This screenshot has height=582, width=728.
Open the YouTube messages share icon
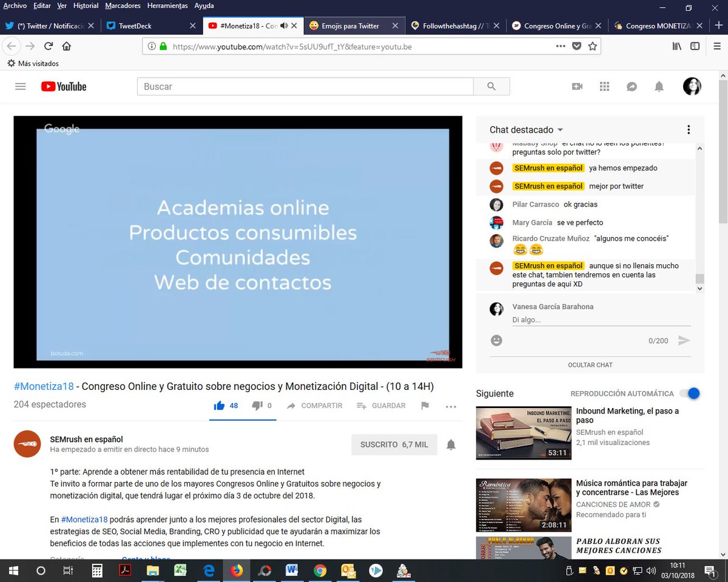[632, 87]
